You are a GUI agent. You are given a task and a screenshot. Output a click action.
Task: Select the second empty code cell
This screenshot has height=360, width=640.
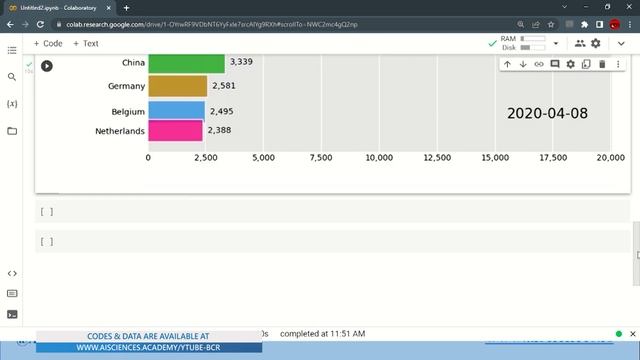coord(333,241)
